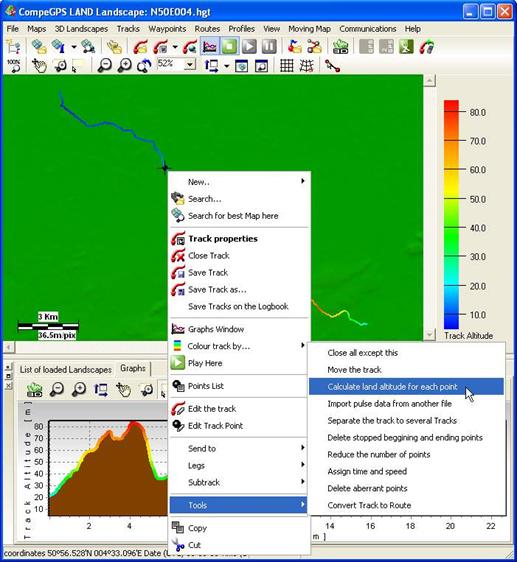Click the gray play button in toolbar
Screen dimensions: 517x562
coord(249,47)
